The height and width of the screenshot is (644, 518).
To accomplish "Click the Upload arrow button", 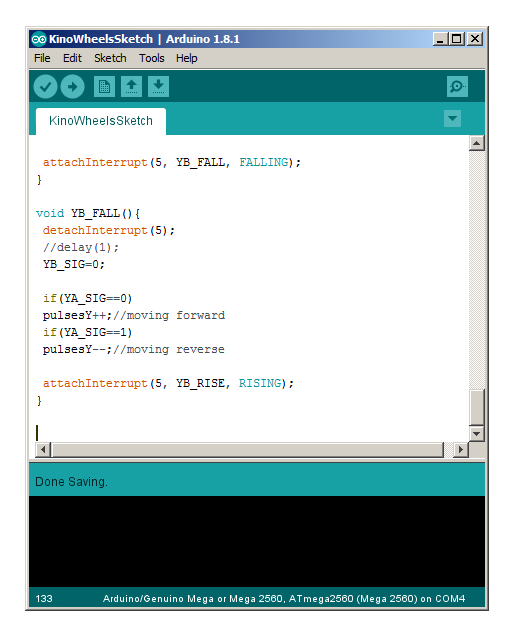I will pyautogui.click(x=72, y=87).
